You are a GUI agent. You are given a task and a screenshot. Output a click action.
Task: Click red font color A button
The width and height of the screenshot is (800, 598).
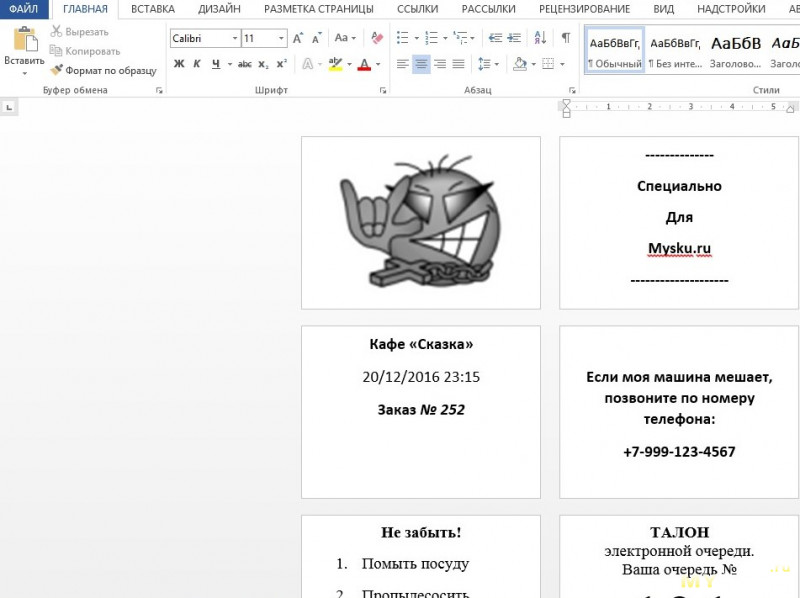[x=364, y=64]
